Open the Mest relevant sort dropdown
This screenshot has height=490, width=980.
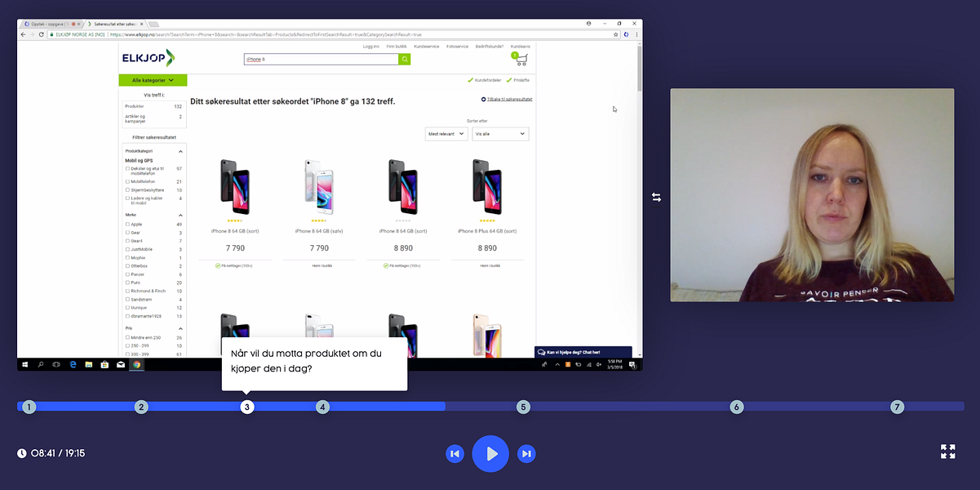446,134
